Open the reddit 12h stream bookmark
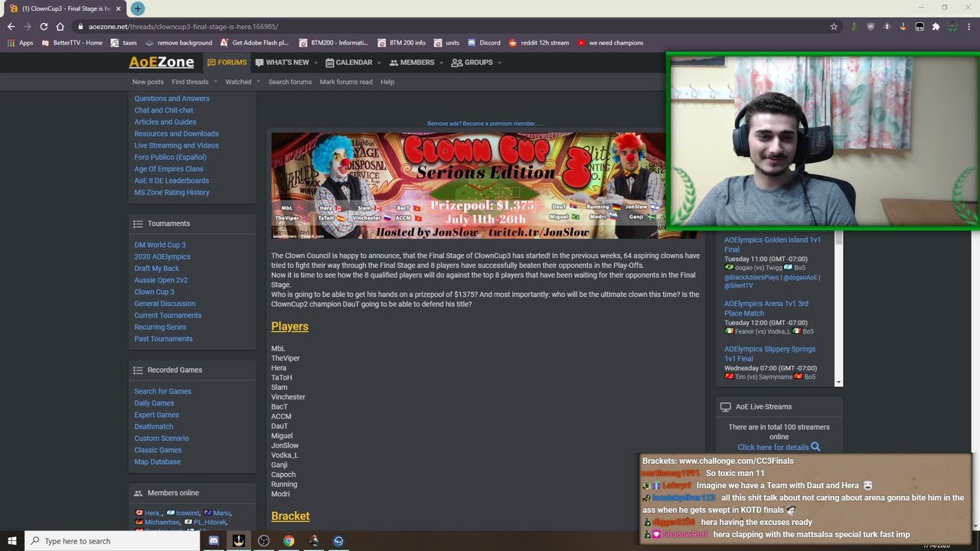Viewport: 980px width, 551px height. click(538, 43)
